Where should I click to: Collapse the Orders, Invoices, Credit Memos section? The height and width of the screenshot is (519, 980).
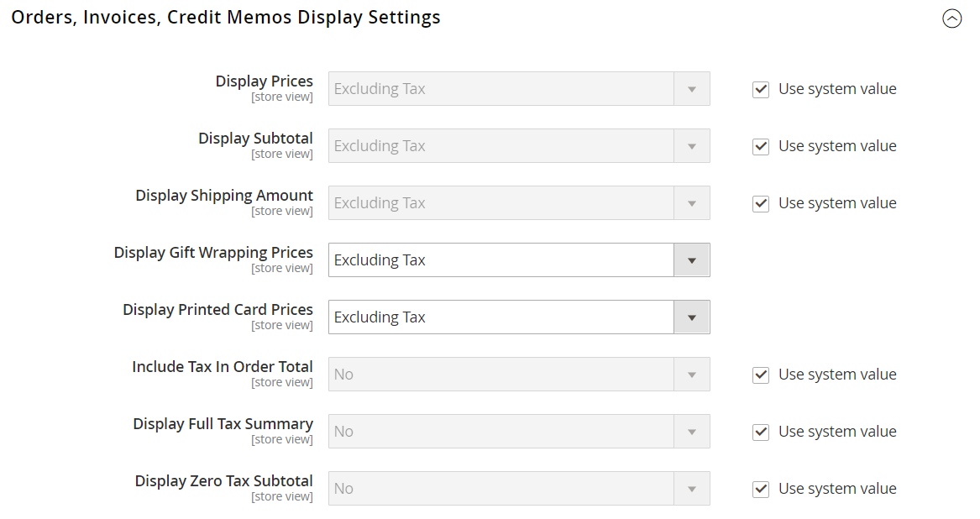pos(952,18)
